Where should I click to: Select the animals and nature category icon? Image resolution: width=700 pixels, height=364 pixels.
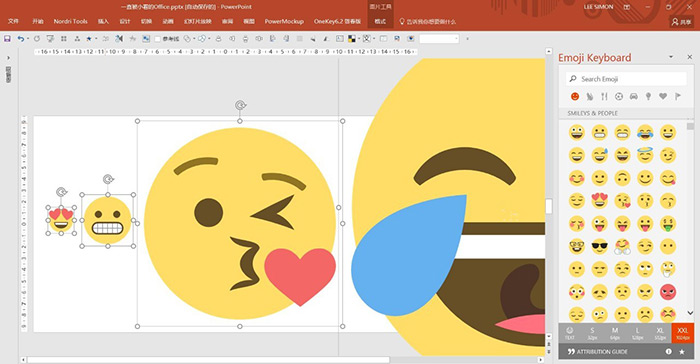pos(590,96)
